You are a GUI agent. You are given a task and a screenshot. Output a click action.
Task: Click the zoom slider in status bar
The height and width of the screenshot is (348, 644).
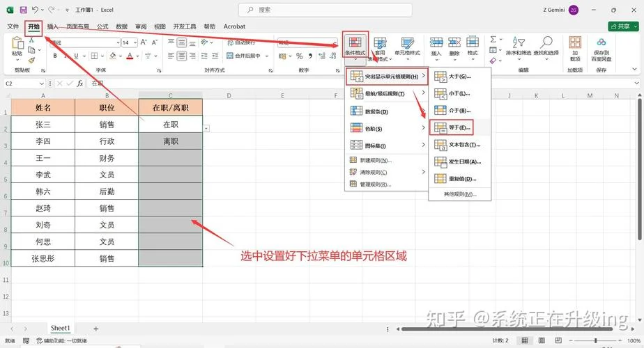tap(595, 340)
